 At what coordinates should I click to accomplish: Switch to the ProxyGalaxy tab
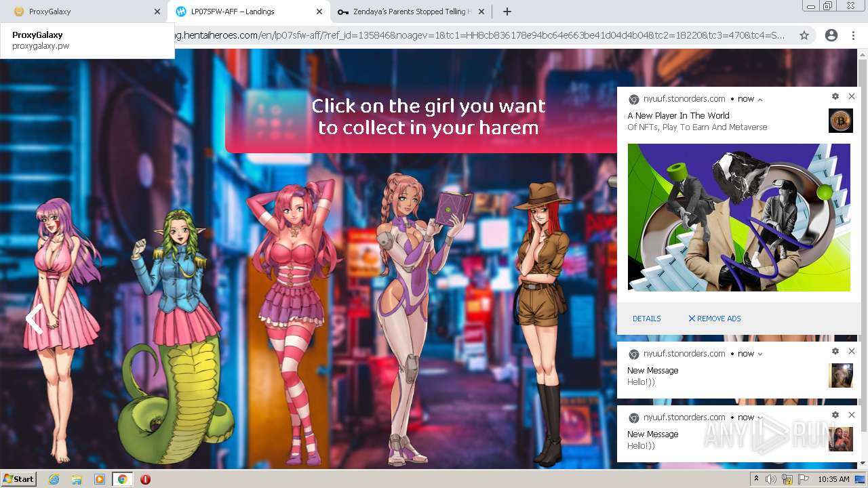pyautogui.click(x=81, y=12)
